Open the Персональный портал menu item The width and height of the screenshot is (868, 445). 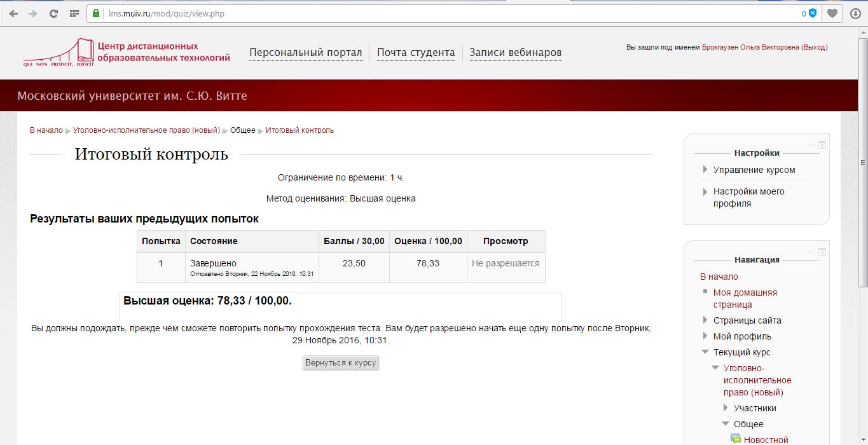[x=305, y=53]
